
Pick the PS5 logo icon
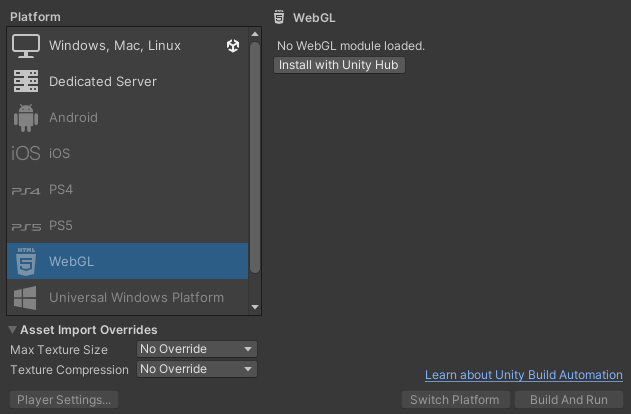(x=26, y=227)
